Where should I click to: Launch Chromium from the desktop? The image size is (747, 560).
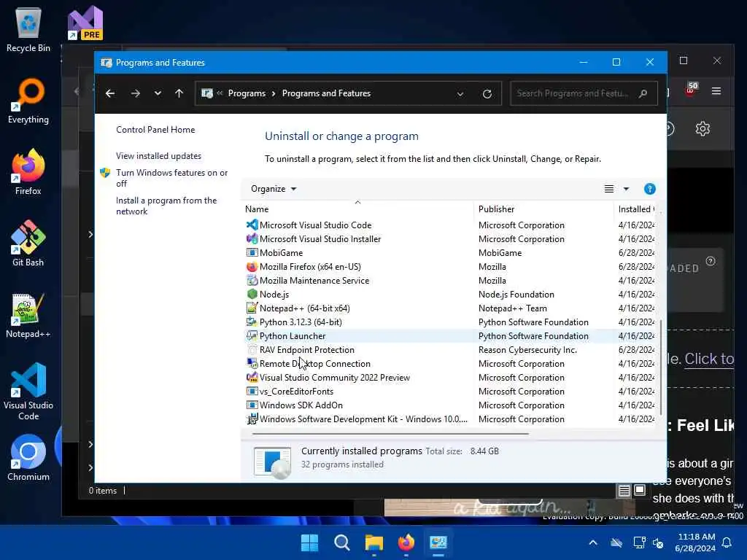[28, 458]
